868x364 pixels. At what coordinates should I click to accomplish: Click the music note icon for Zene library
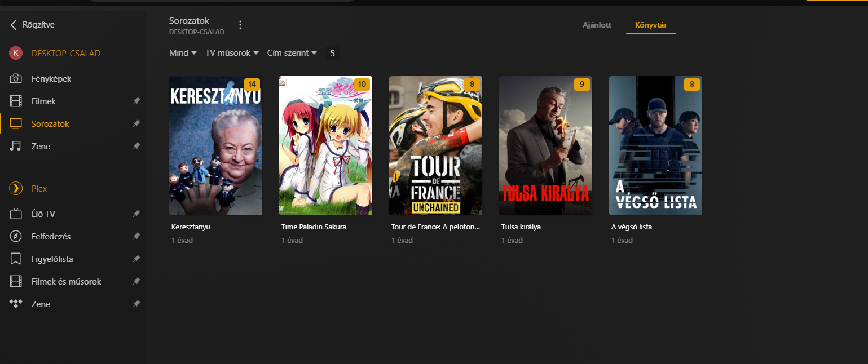[16, 147]
